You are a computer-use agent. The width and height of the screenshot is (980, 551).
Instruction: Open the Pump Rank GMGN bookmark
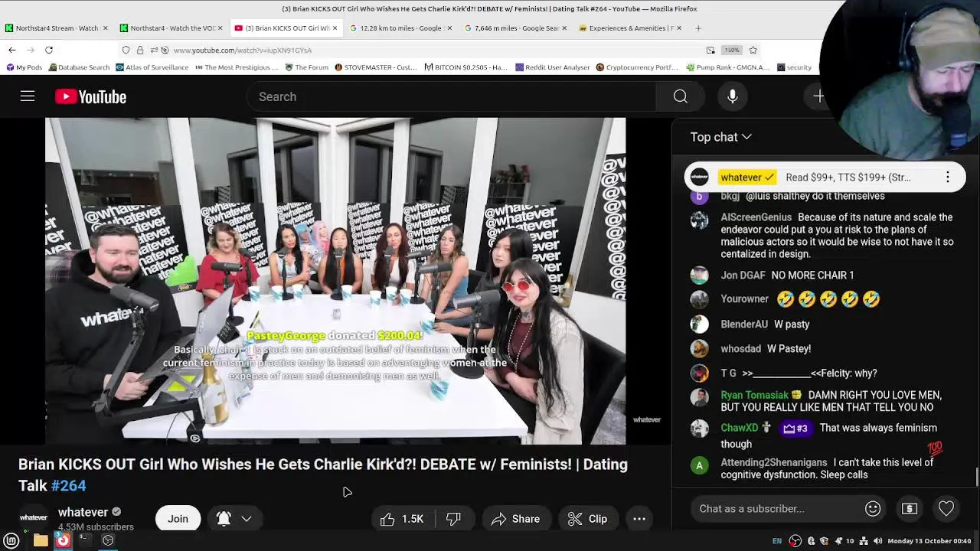728,67
